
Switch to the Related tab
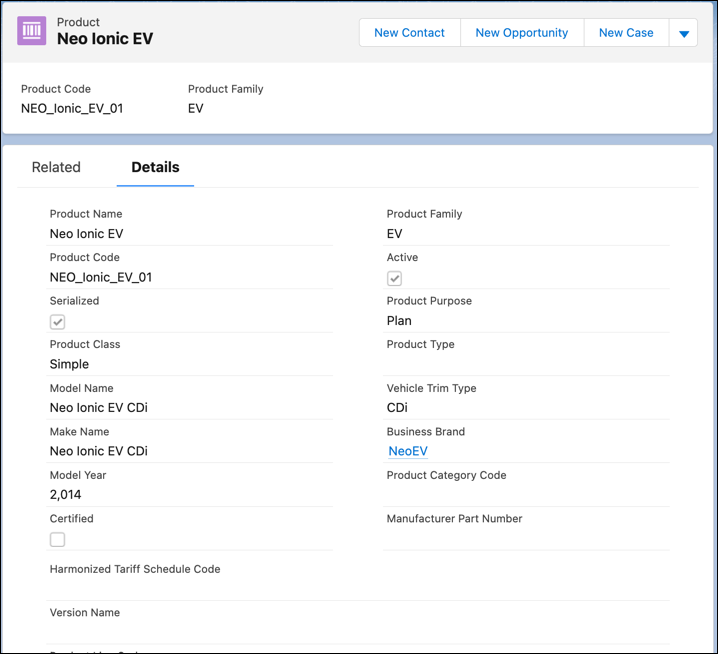coord(56,167)
